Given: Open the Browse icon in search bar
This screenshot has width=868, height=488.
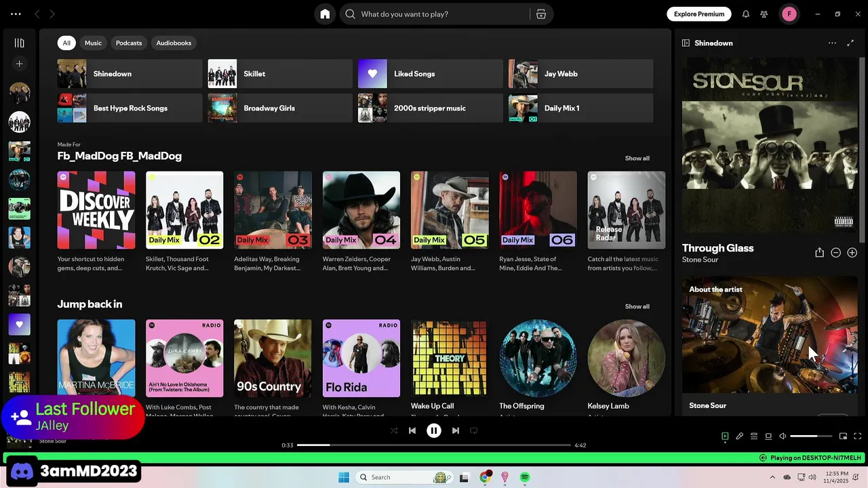Looking at the screenshot, I should (x=541, y=14).
